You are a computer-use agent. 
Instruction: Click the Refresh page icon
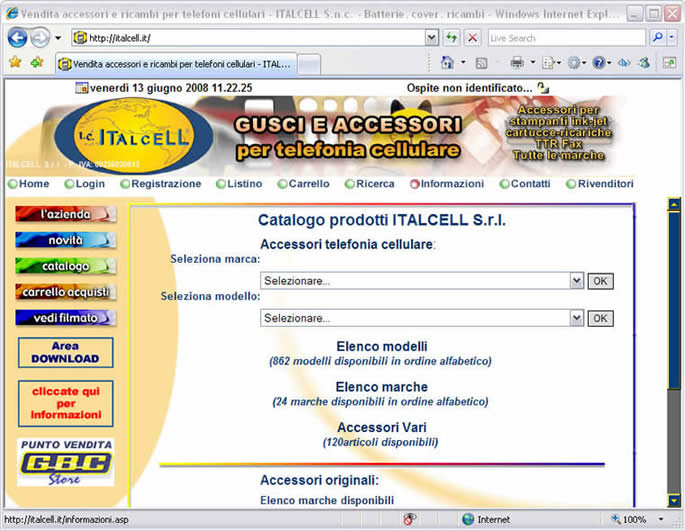click(452, 38)
